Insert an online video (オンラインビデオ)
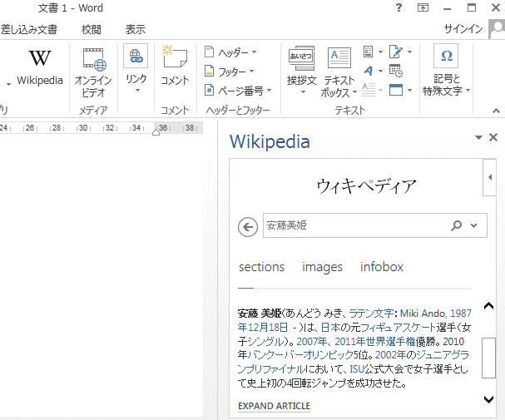This screenshot has width=505, height=420. [x=93, y=72]
